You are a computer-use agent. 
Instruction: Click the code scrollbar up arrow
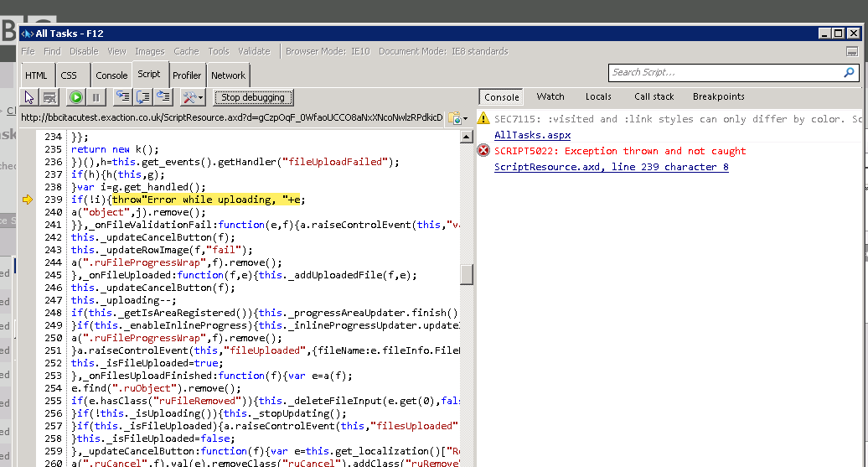coord(467,137)
